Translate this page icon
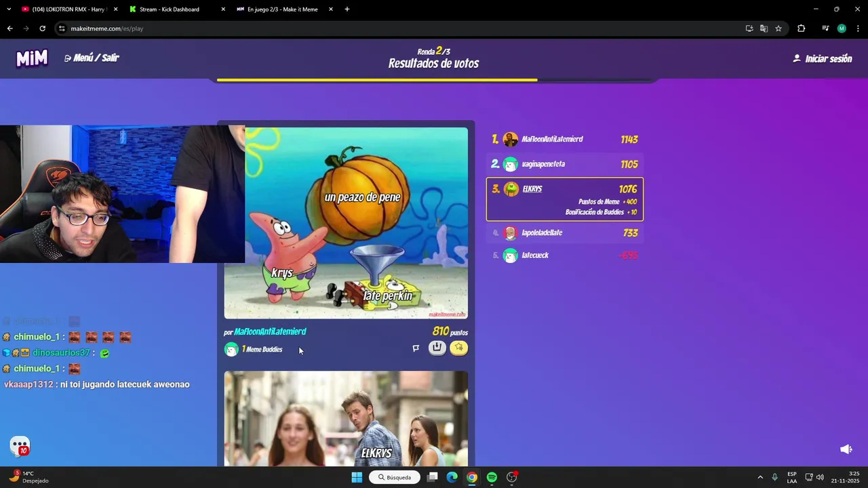Screen dimensions: 868x488 click(764, 28)
